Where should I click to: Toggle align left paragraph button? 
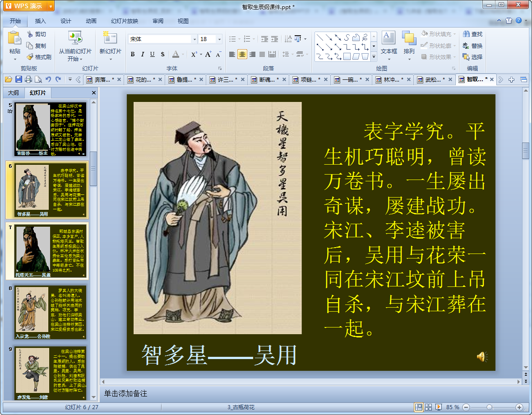(232, 54)
